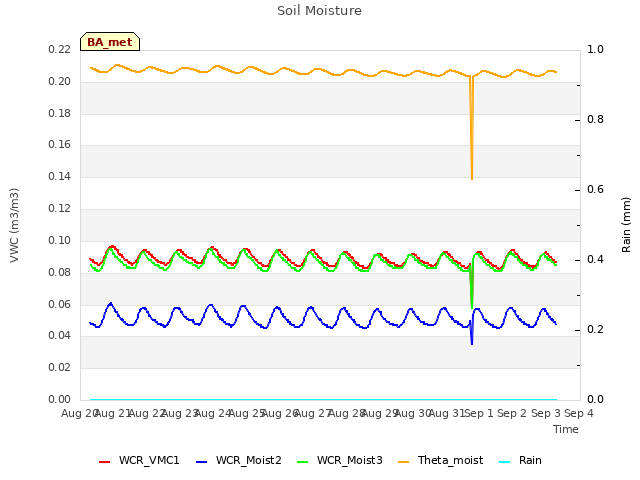Click the 0.2 right axis value

coord(595,329)
